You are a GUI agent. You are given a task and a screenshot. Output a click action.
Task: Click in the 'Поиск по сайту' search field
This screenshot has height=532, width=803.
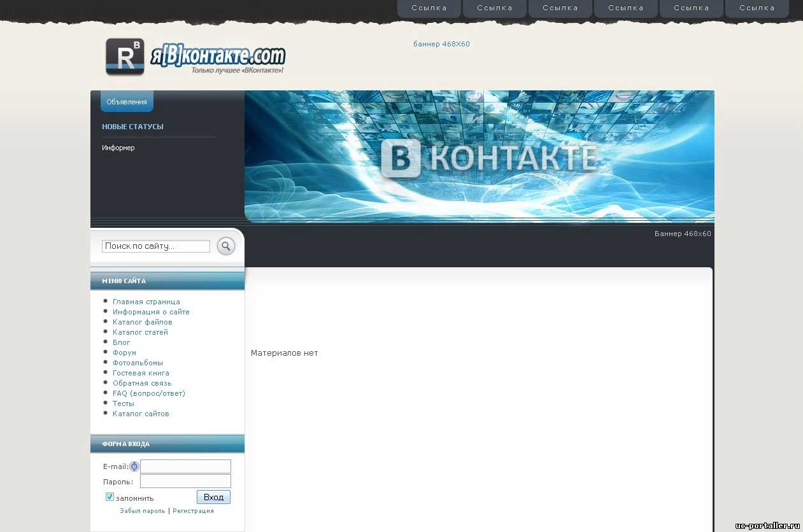point(155,246)
